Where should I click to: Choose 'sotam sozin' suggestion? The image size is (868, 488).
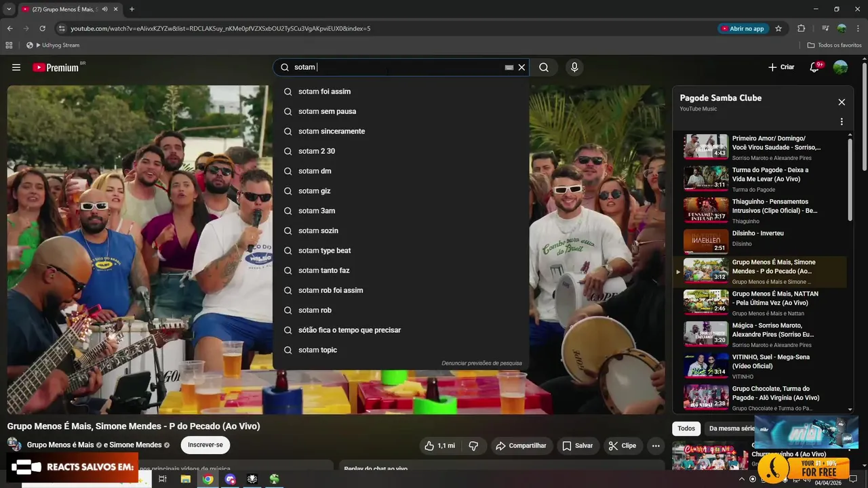pyautogui.click(x=401, y=230)
